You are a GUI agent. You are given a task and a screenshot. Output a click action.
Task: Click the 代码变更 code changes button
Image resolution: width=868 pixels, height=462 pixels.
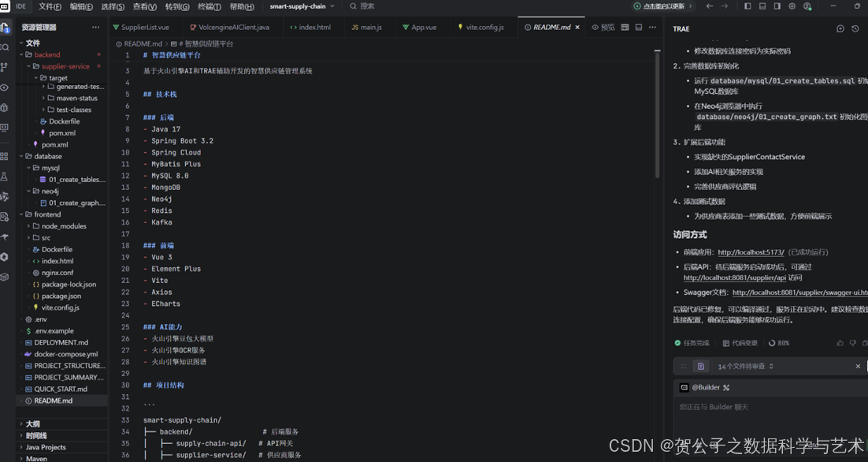pos(740,343)
